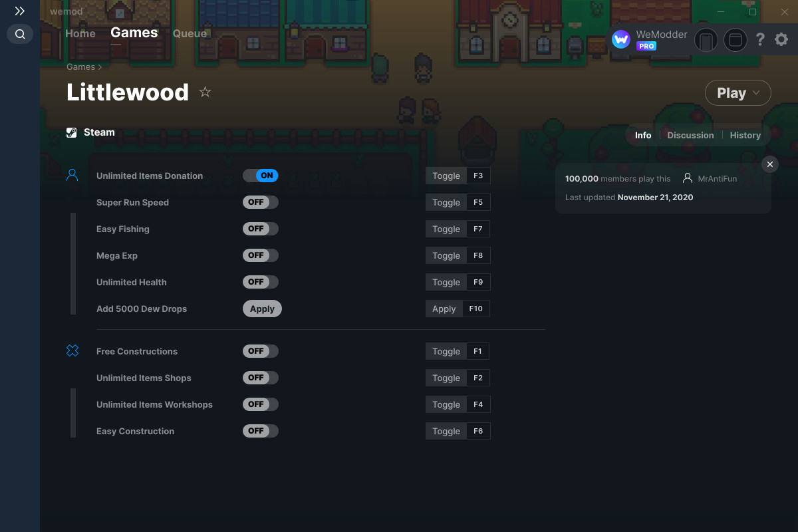Click the Easy Fishing label
The image size is (798, 532).
coord(123,229)
